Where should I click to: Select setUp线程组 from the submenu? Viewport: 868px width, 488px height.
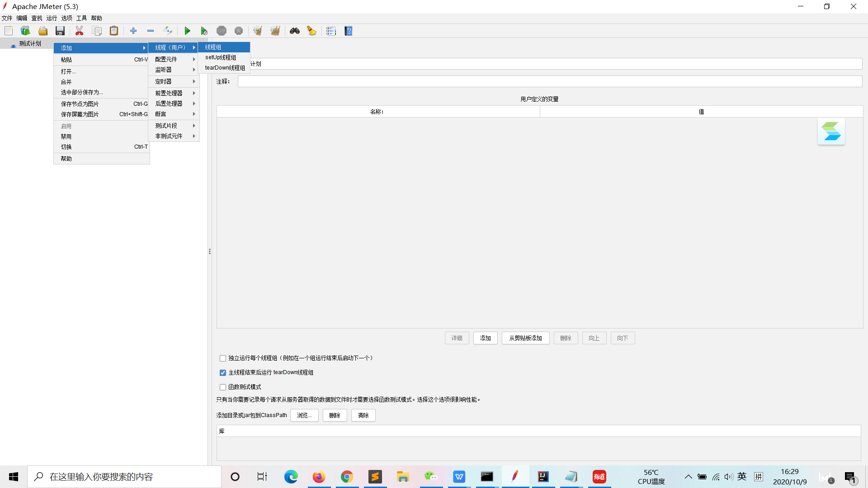(x=224, y=57)
